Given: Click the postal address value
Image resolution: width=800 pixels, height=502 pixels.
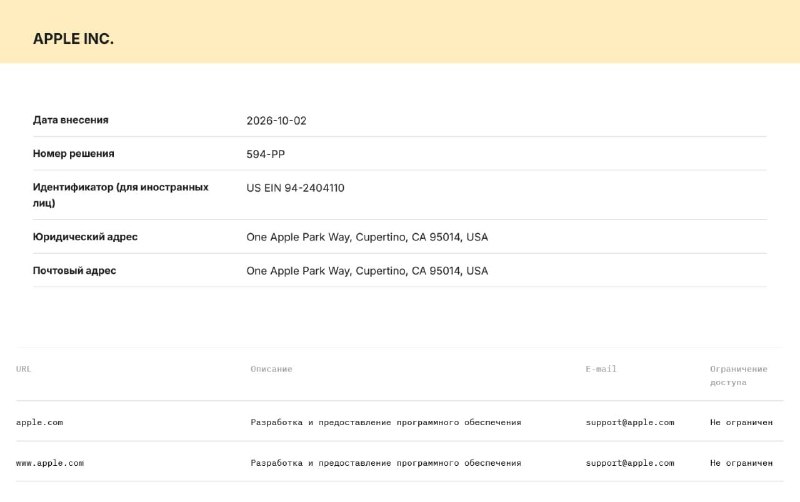Looking at the screenshot, I should (x=367, y=271).
